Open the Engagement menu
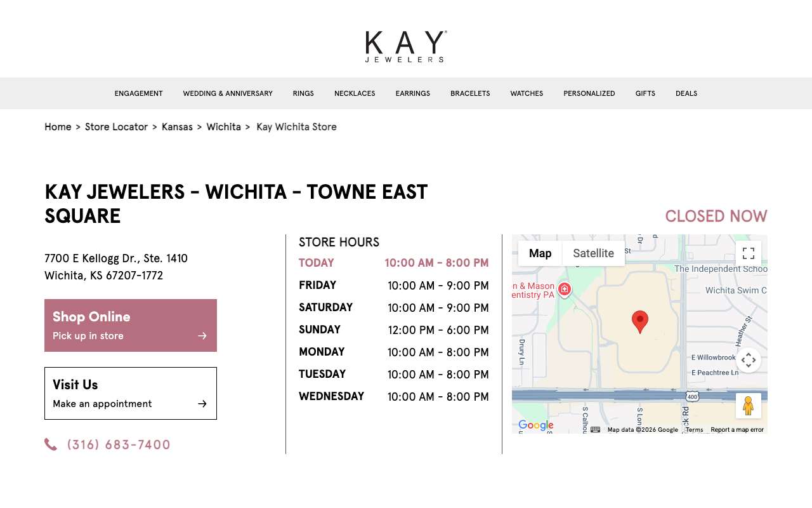812x508 pixels. (138, 93)
